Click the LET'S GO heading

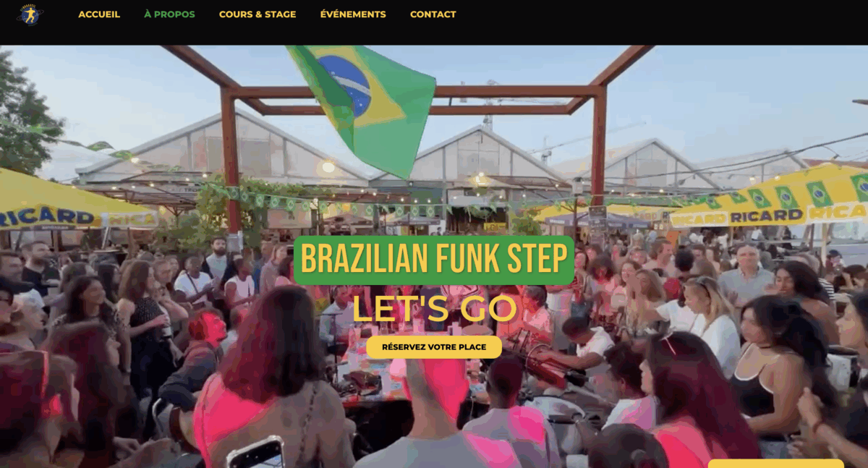434,309
